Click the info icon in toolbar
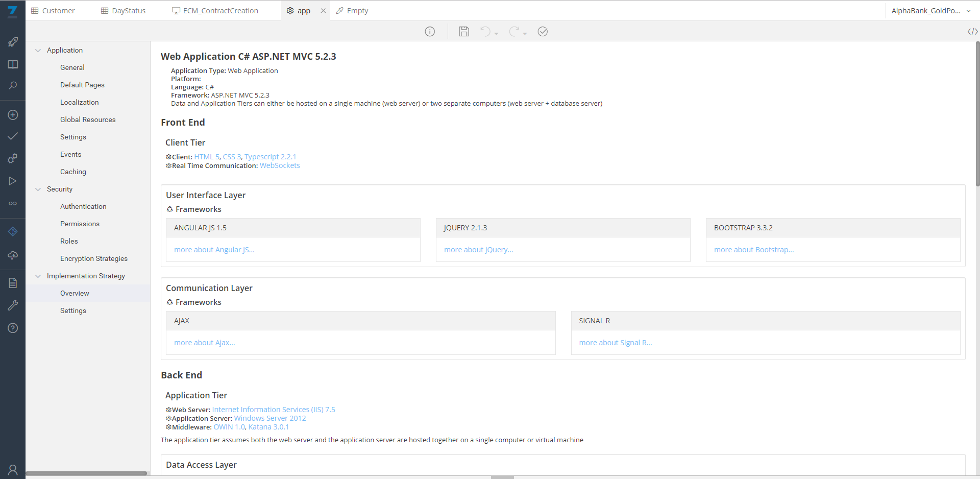Screen dimensions: 980x479 click(x=430, y=32)
